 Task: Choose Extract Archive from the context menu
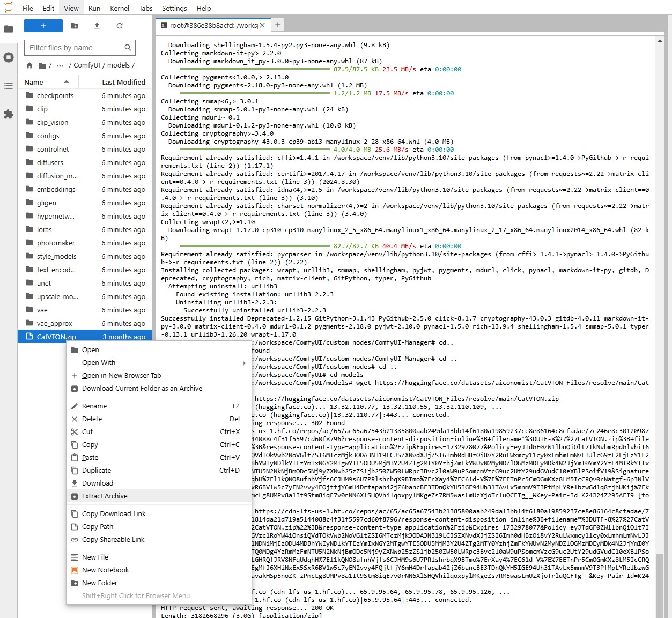pyautogui.click(x=105, y=496)
